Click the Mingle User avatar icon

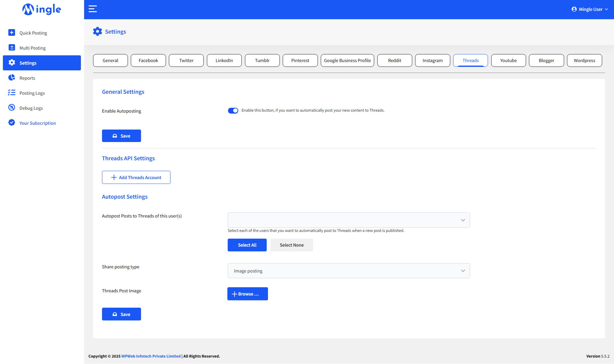coord(574,9)
